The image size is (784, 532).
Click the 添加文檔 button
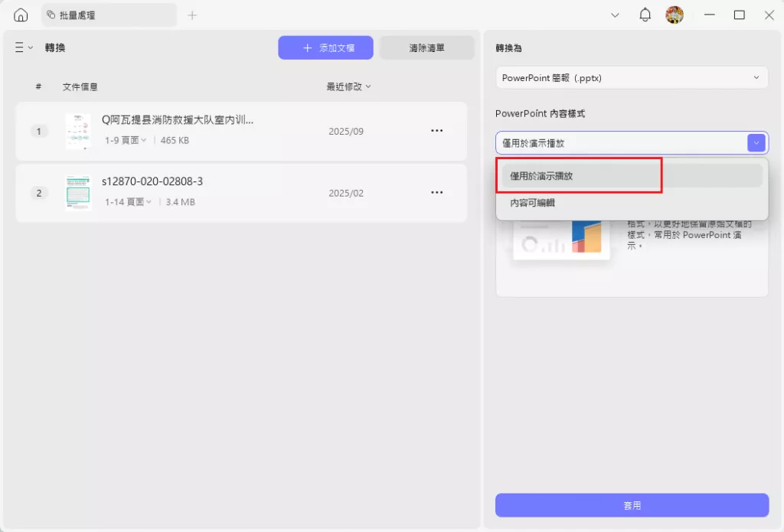pyautogui.click(x=325, y=47)
